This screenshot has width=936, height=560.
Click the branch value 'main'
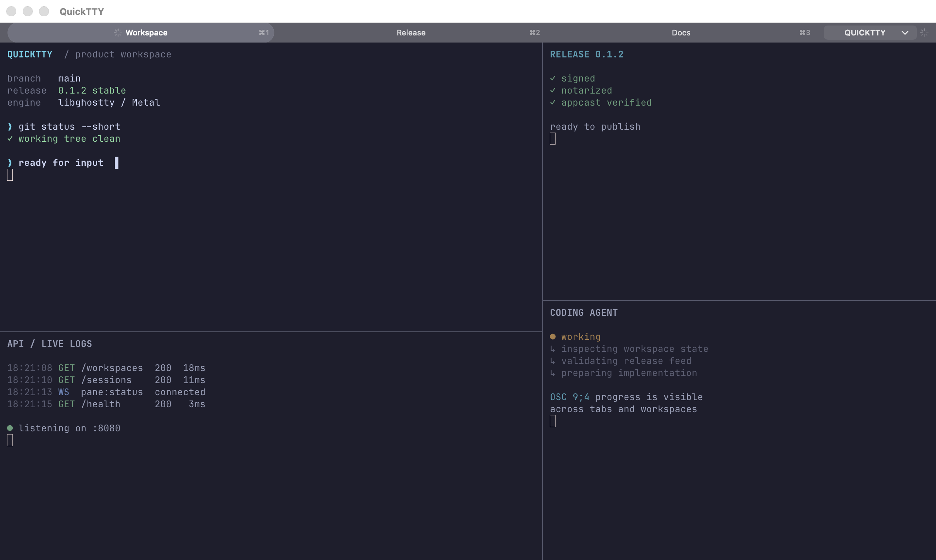[69, 78]
